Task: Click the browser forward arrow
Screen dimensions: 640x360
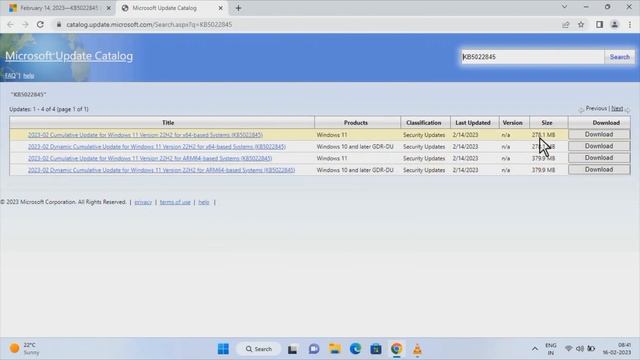Action: pos(25,24)
